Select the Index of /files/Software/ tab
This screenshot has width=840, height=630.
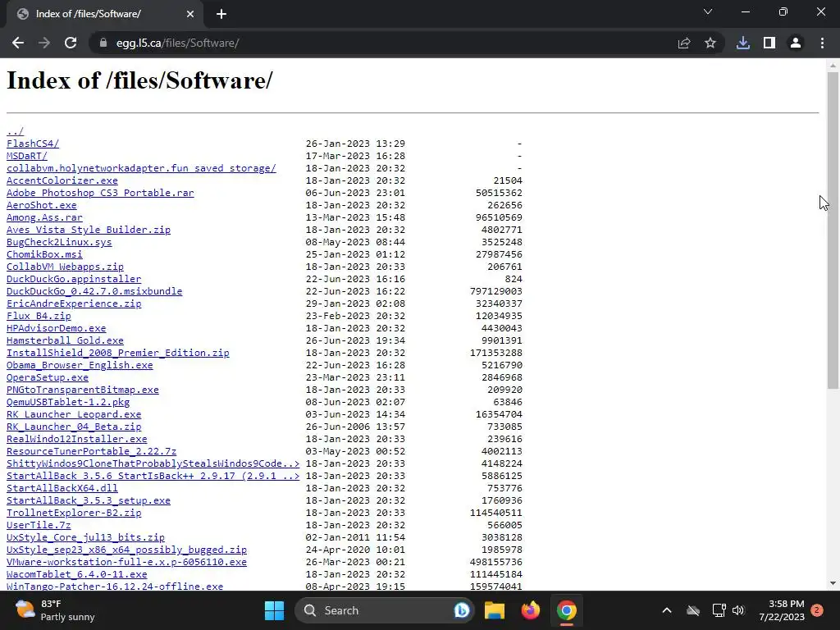pos(104,14)
